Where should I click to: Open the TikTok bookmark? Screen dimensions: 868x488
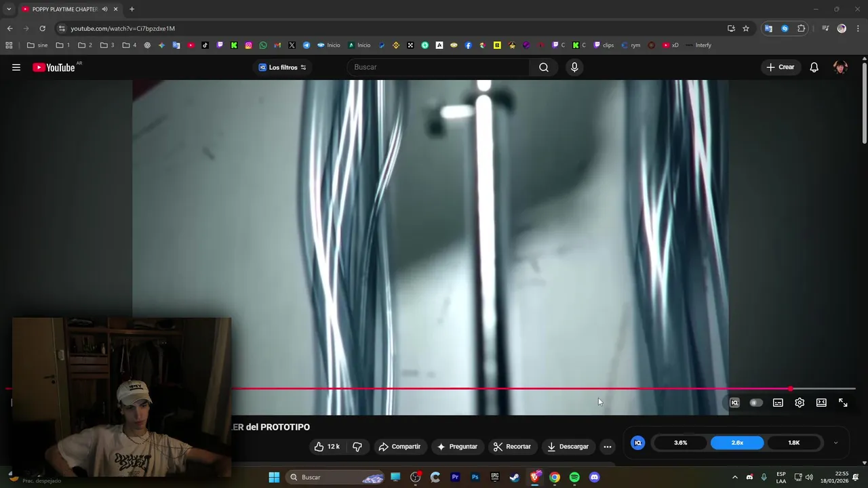click(x=205, y=45)
